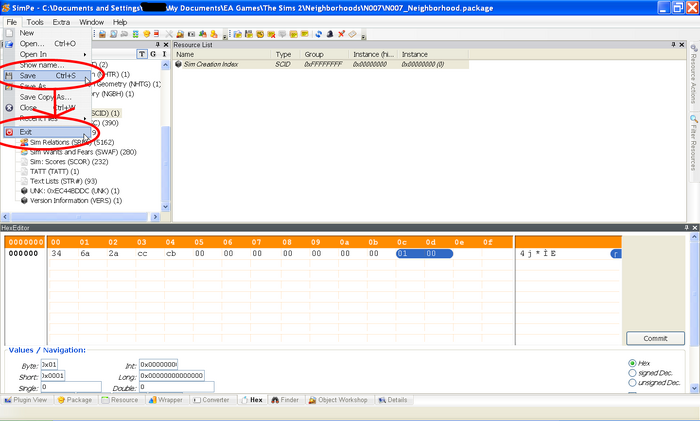
Task: Open the File menu
Action: coord(12,22)
